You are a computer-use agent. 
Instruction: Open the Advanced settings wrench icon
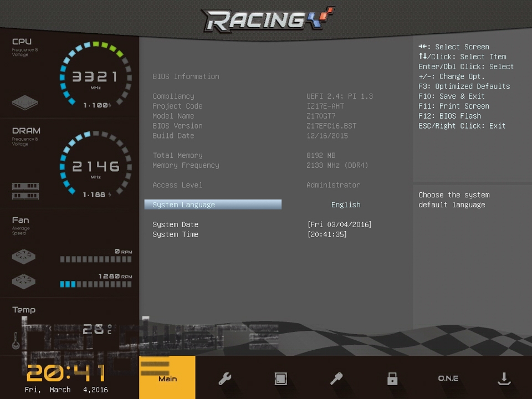coord(224,378)
